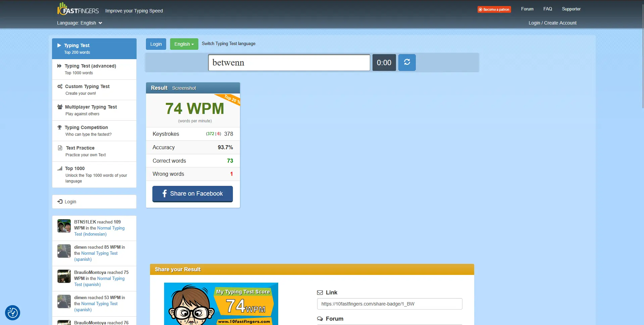This screenshot has width=644, height=325.
Task: Click the reload test refresh icon
Action: pos(407,62)
